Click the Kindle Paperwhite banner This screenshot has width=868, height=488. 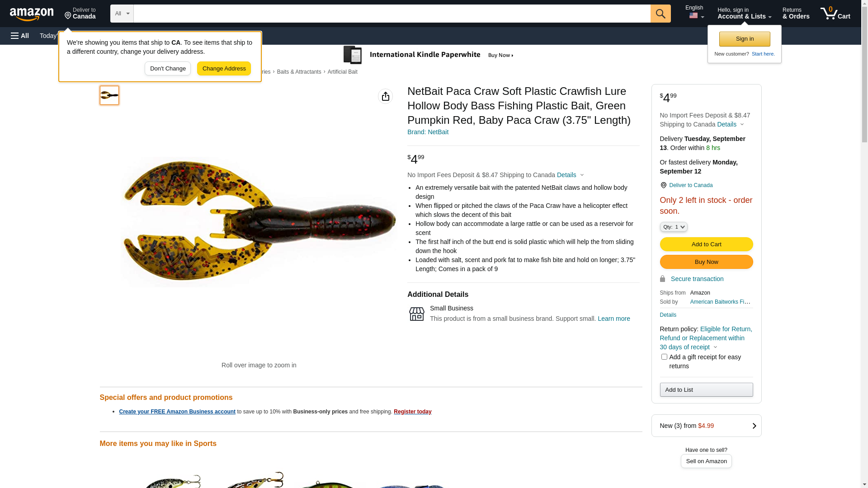coord(429,55)
